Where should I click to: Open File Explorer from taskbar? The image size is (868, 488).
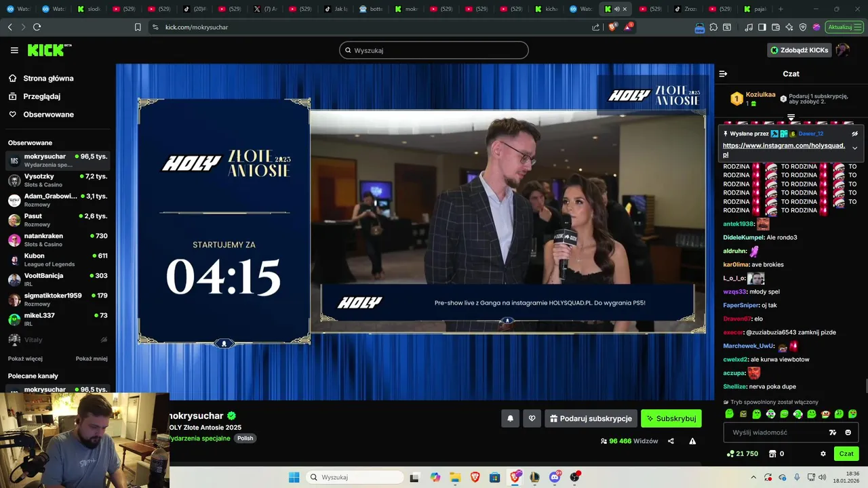[x=455, y=477]
